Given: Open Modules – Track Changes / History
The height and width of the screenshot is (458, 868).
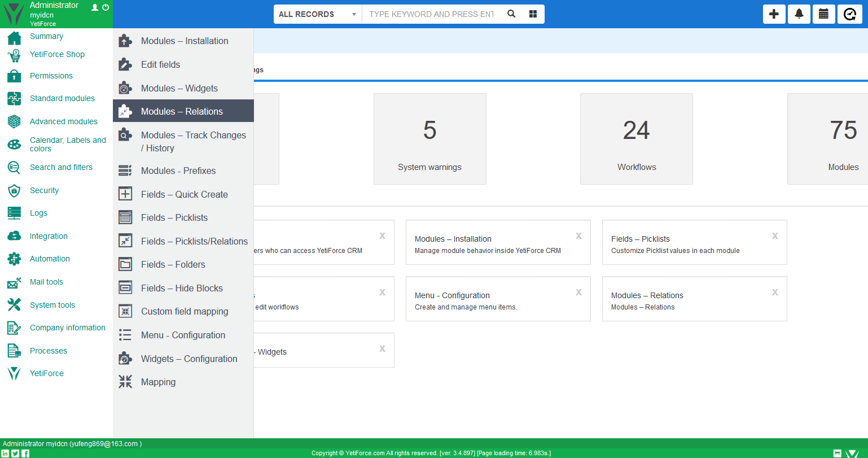Looking at the screenshot, I should (183, 141).
